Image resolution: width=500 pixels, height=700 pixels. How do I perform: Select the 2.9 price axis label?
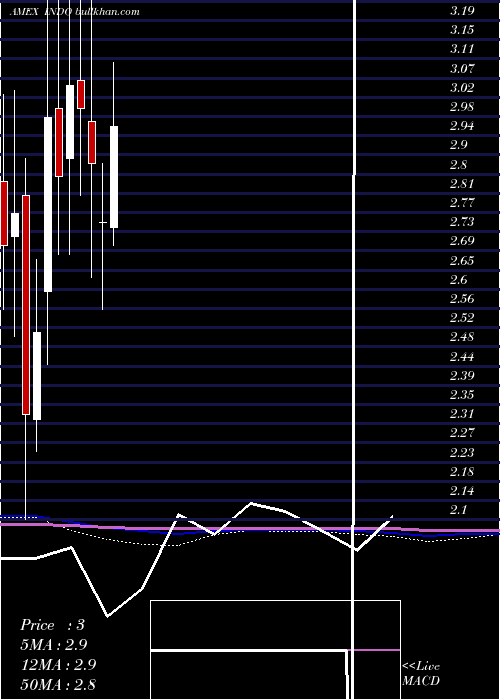tap(458, 145)
